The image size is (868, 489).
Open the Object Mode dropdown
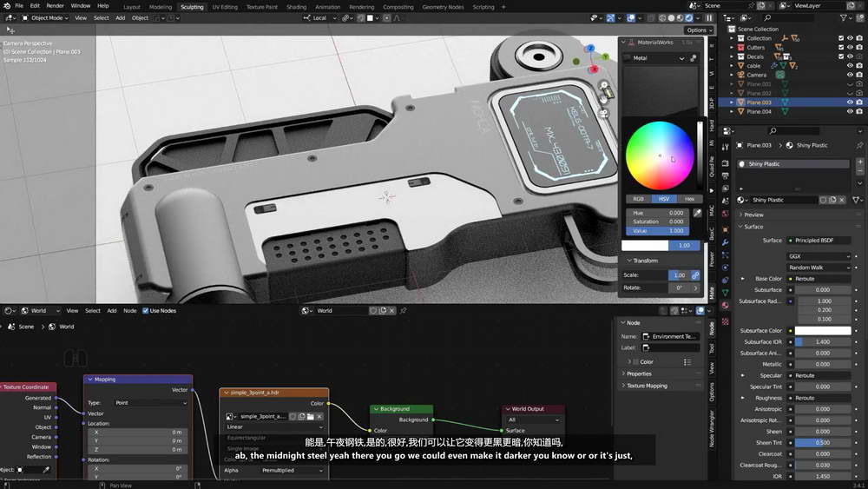coord(45,17)
